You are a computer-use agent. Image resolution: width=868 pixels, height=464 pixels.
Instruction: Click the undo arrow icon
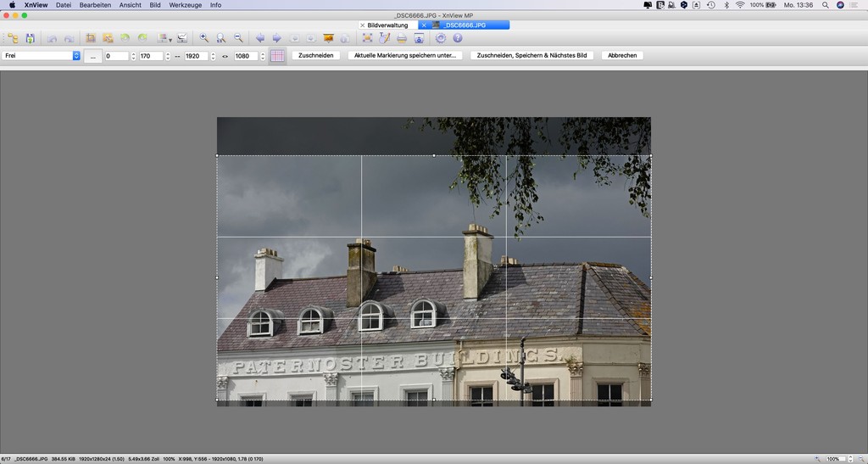52,38
